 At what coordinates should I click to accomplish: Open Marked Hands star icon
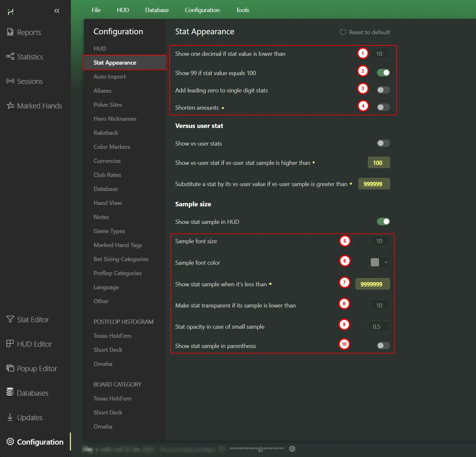(10, 105)
